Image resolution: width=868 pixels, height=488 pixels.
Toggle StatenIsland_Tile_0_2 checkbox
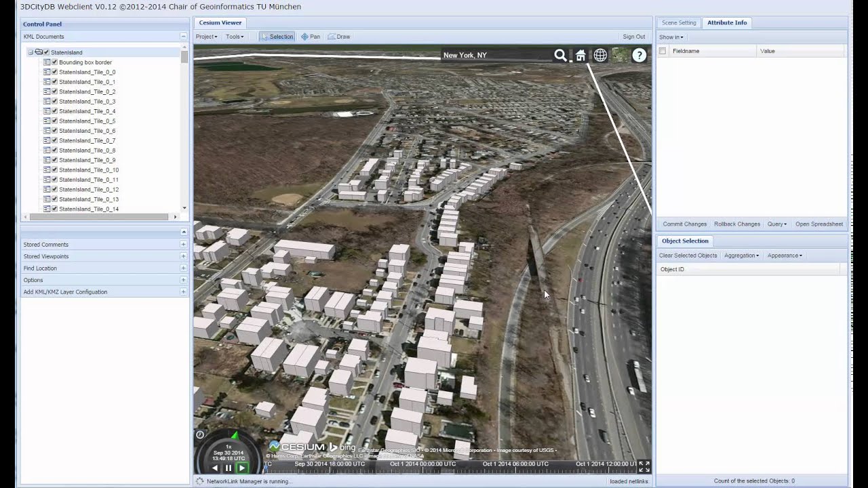[55, 91]
